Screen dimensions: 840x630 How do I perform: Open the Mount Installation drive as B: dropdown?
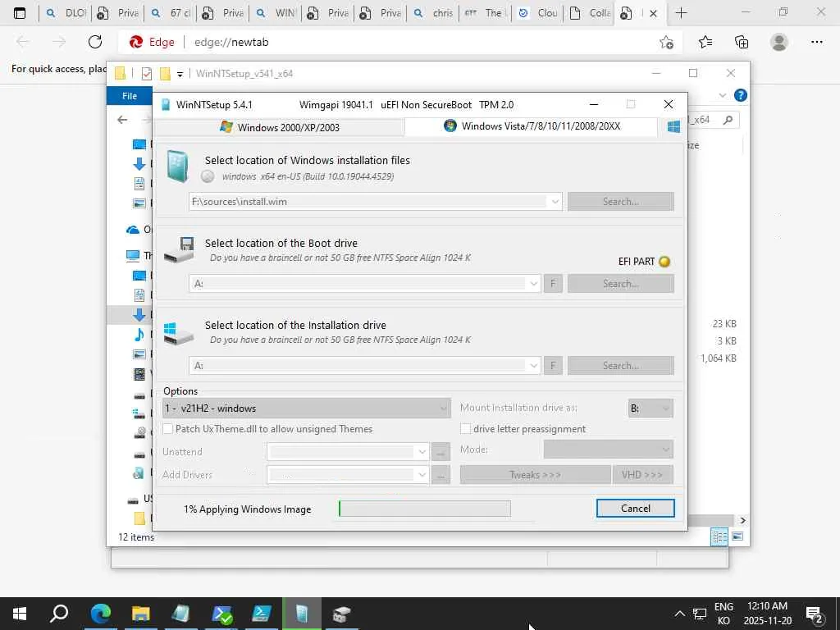[x=651, y=409]
